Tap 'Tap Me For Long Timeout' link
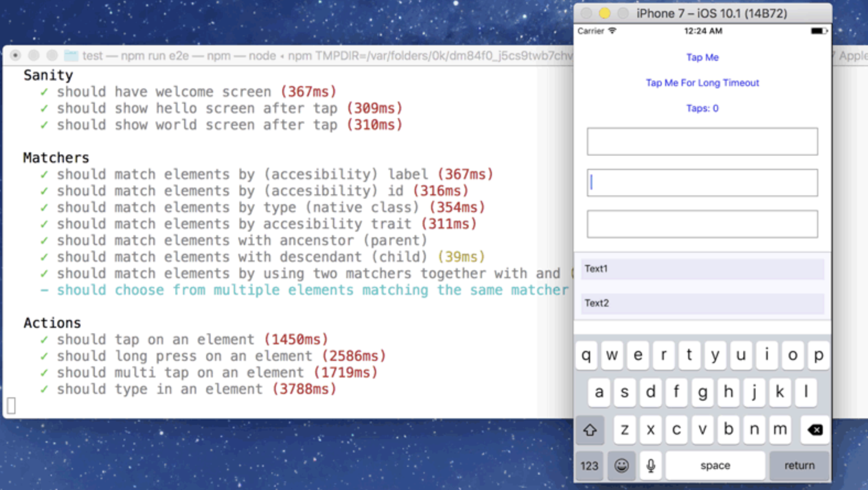Screen dimensions: 868x490 [702, 83]
